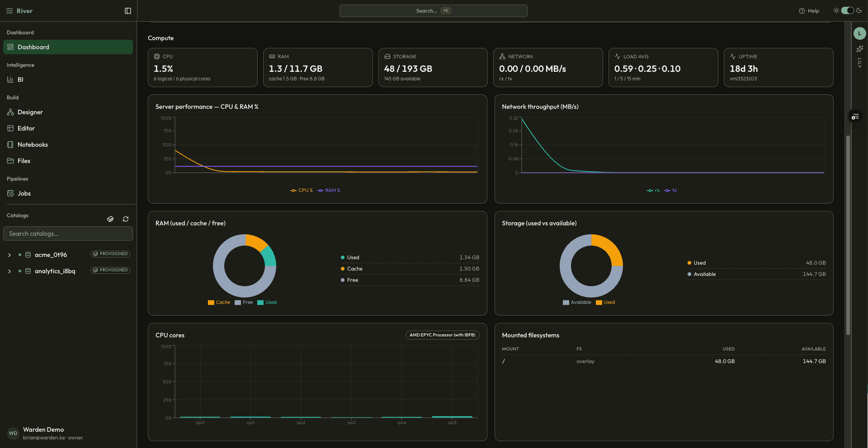Open Notebooks
Image resolution: width=868 pixels, height=448 pixels.
click(68, 145)
